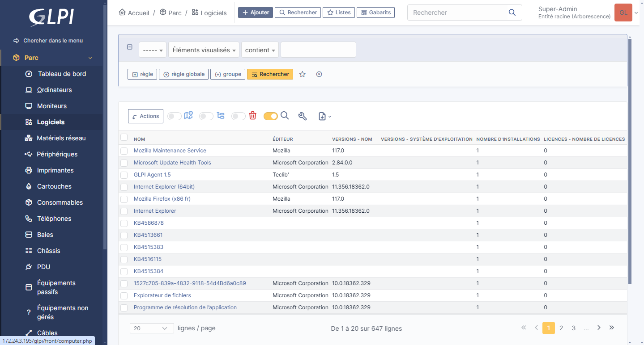The height and width of the screenshot is (345, 644).
Task: Disable the yellow search toggle switch
Action: [x=270, y=116]
